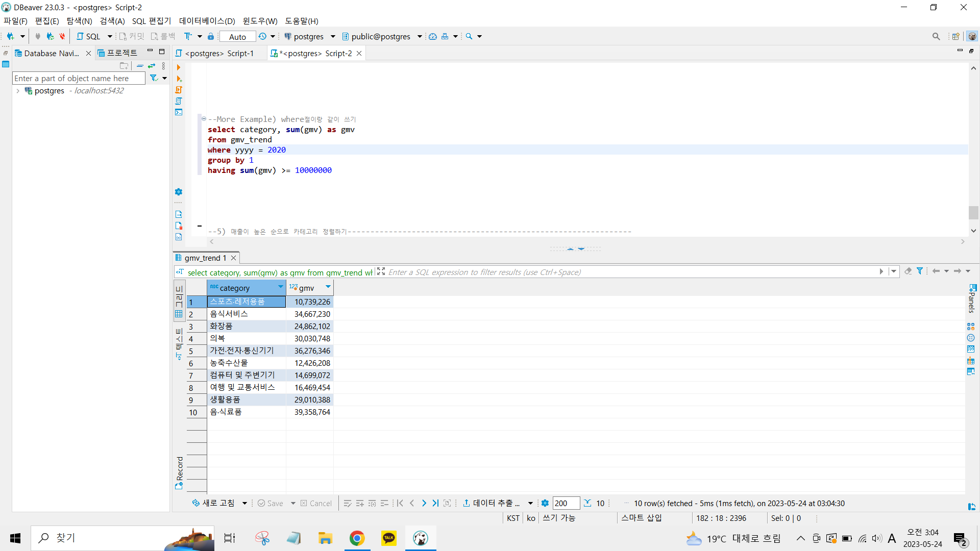Image resolution: width=980 pixels, height=551 pixels.
Task: Toggle the grid view side button
Action: [x=179, y=301]
